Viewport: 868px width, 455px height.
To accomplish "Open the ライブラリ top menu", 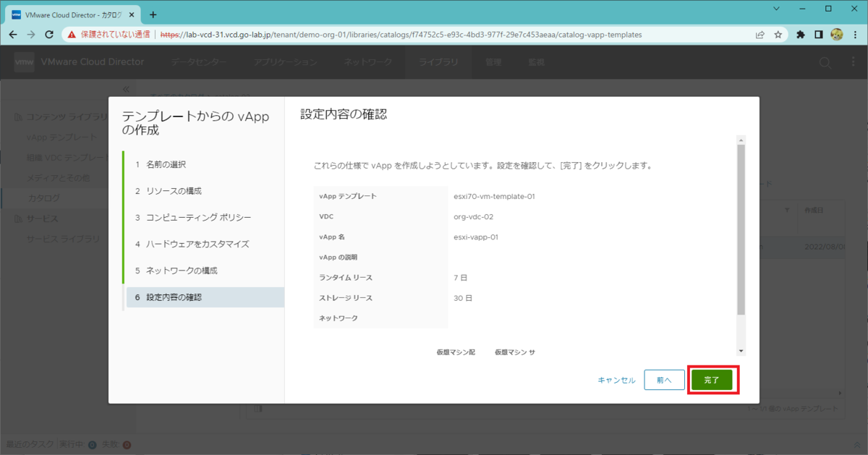I will click(438, 62).
